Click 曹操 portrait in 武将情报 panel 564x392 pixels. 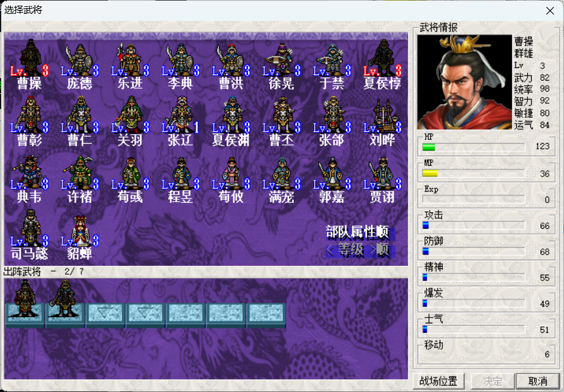tap(465, 82)
